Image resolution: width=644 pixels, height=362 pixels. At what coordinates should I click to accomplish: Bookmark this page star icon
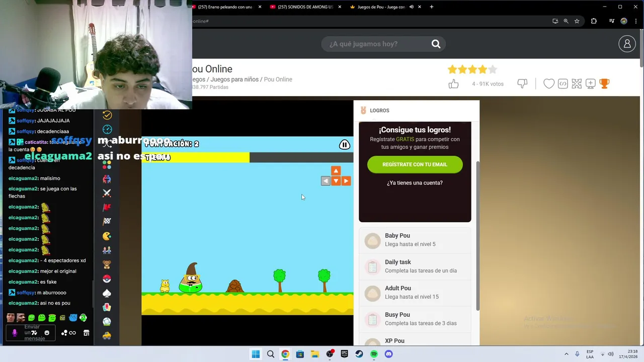coord(577,21)
